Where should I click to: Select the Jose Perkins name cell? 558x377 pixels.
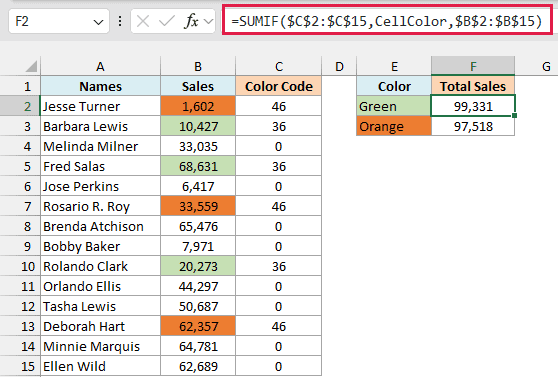point(100,186)
